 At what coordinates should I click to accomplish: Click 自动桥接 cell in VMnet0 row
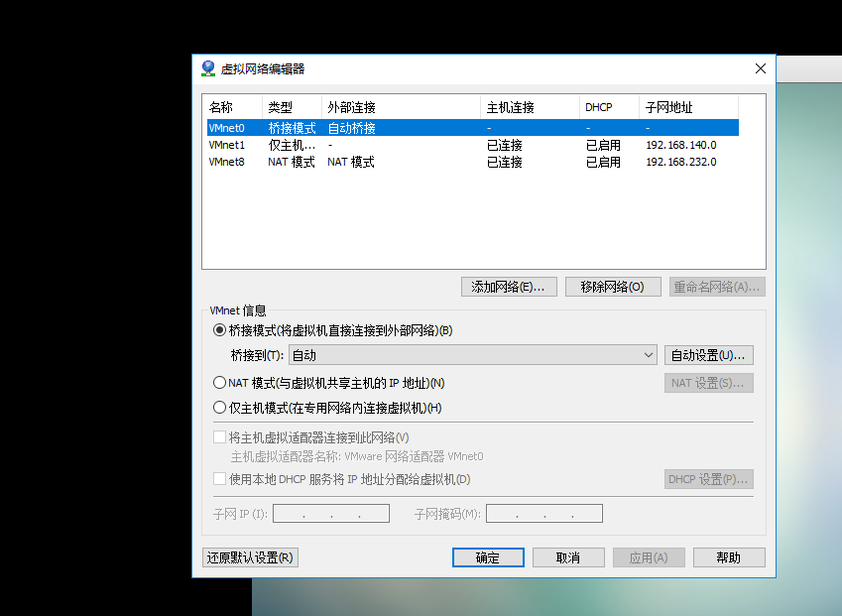point(351,128)
